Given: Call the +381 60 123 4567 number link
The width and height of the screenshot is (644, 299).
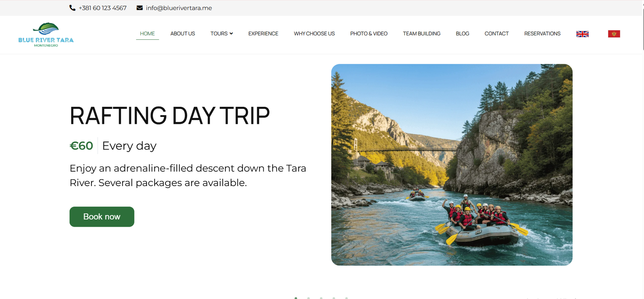Looking at the screenshot, I should (x=103, y=8).
